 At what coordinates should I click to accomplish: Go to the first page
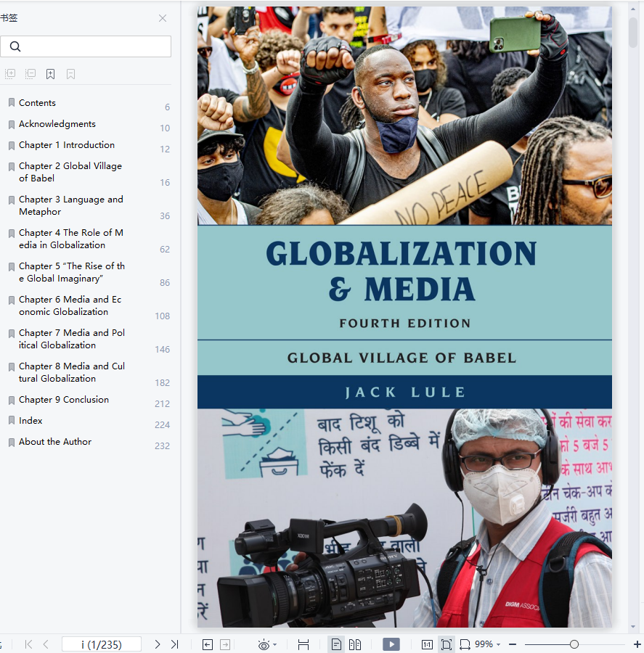tap(28, 644)
